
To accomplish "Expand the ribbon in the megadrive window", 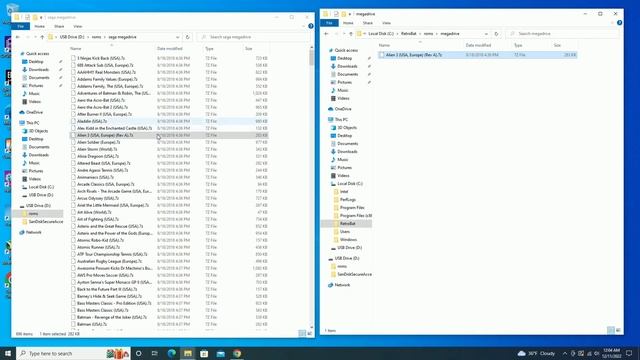I will tap(612, 23).
